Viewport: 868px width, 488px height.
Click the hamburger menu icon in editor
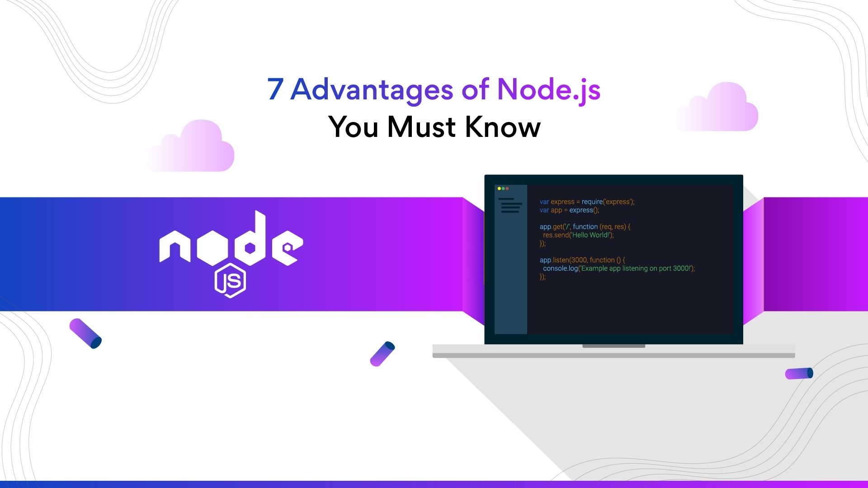coord(509,207)
